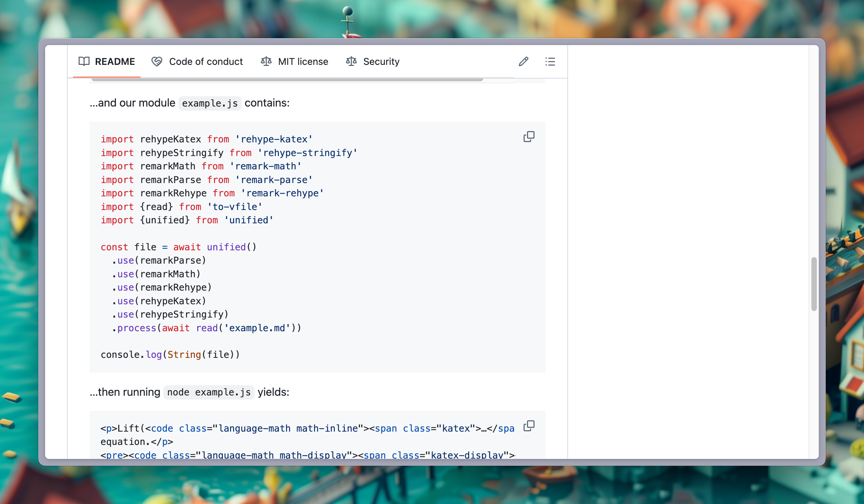Copy the HTML output code block
The width and height of the screenshot is (864, 504).
point(529,426)
